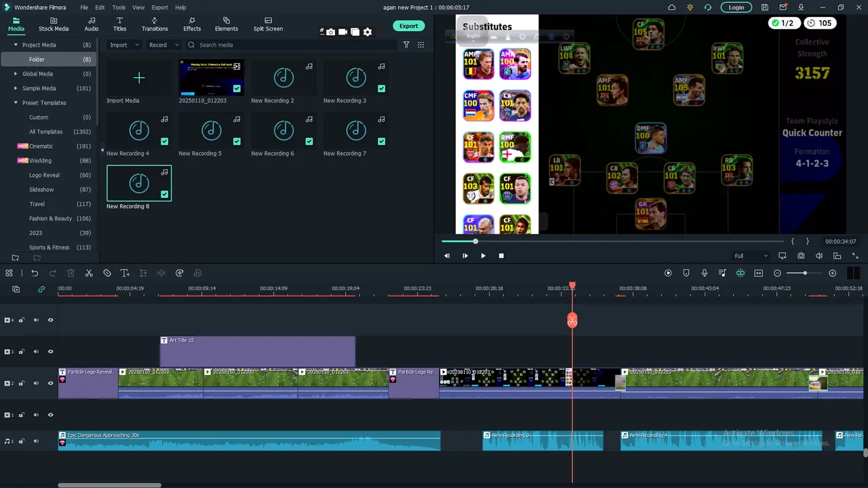Open the Record dropdown
Viewport: 868px width, 488px height.
(x=163, y=45)
